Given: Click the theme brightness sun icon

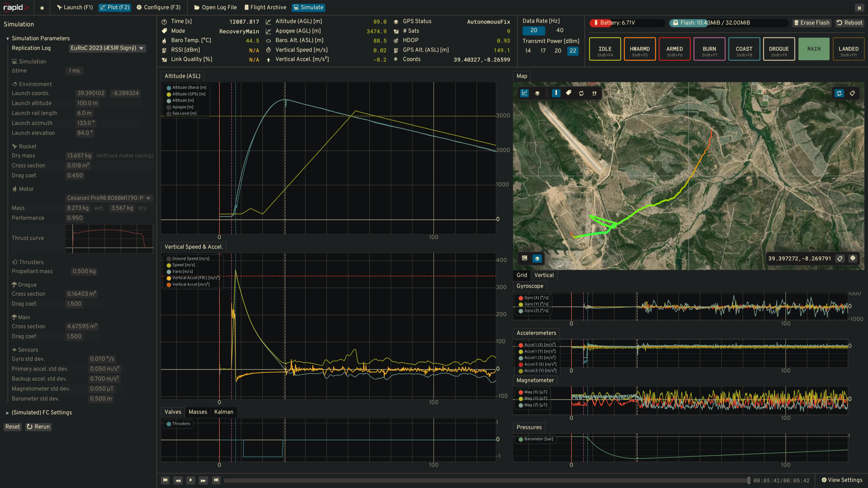Looking at the screenshot, I should (42, 8).
